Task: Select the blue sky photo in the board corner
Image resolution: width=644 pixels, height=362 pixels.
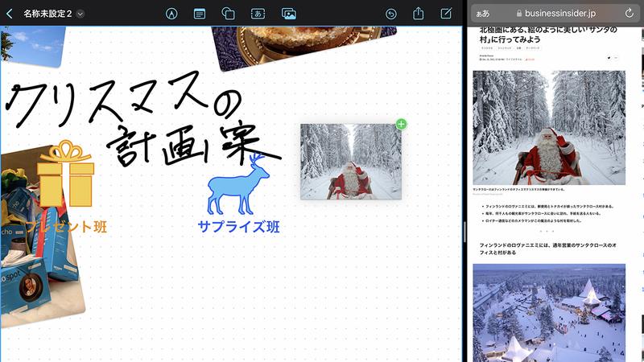Action: click(x=32, y=46)
